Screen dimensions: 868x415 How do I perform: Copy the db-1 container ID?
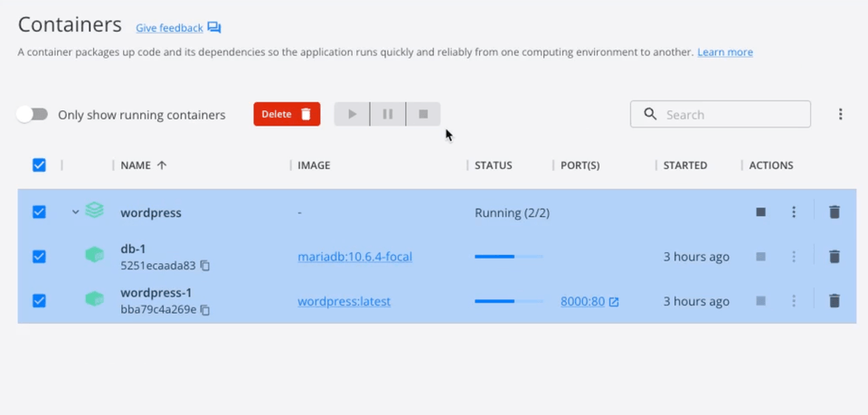tap(205, 266)
